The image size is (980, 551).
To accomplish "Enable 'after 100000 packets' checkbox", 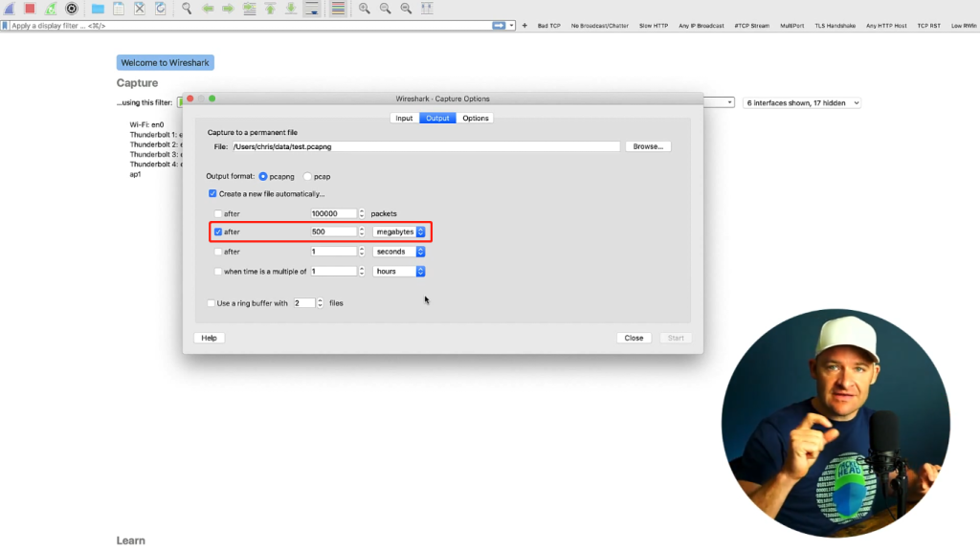I will click(218, 213).
